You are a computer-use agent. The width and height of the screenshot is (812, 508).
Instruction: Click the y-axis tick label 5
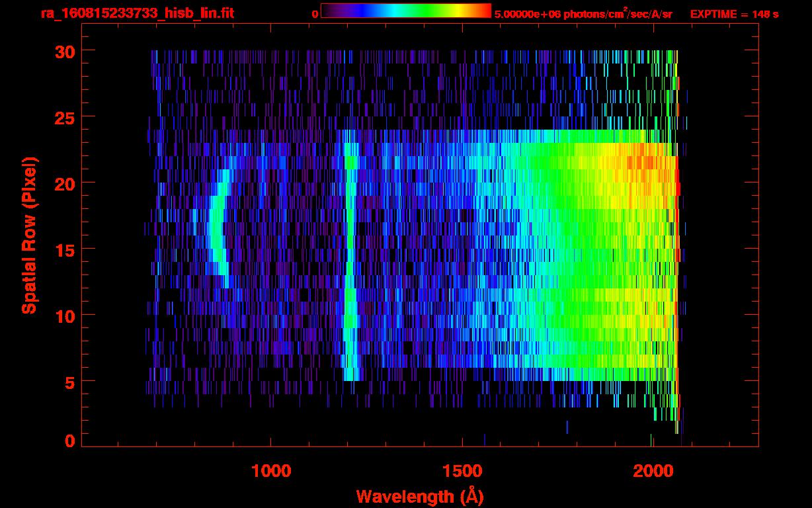tap(68, 382)
